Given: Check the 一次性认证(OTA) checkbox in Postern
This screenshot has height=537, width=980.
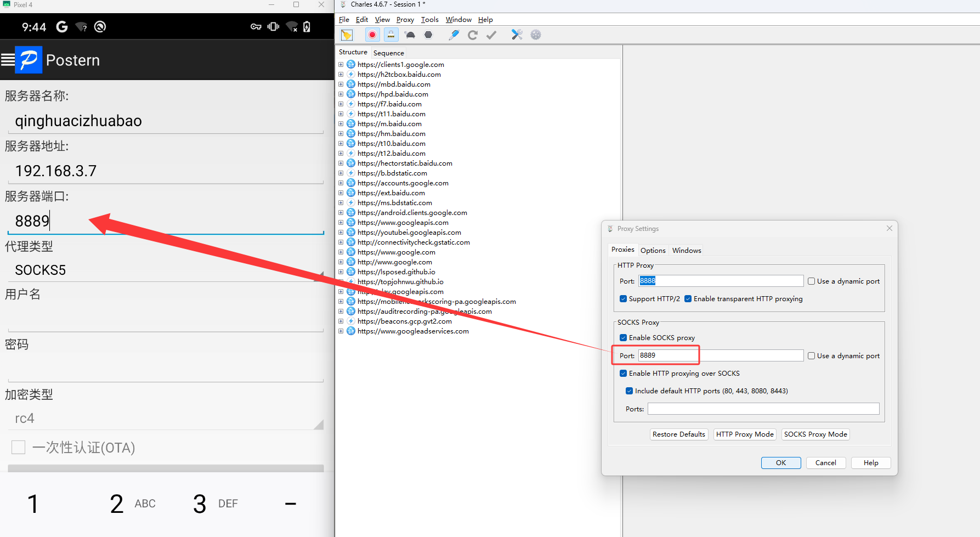Looking at the screenshot, I should 19,448.
